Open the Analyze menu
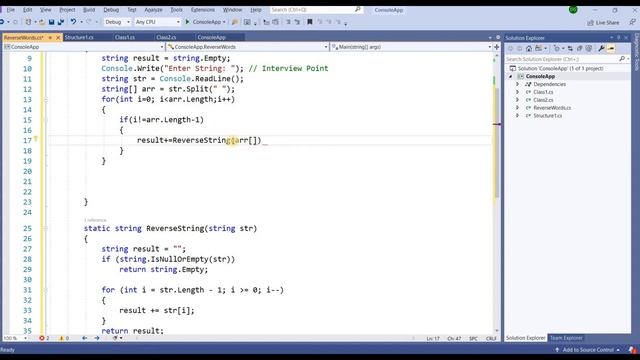640x360 pixels. (153, 10)
